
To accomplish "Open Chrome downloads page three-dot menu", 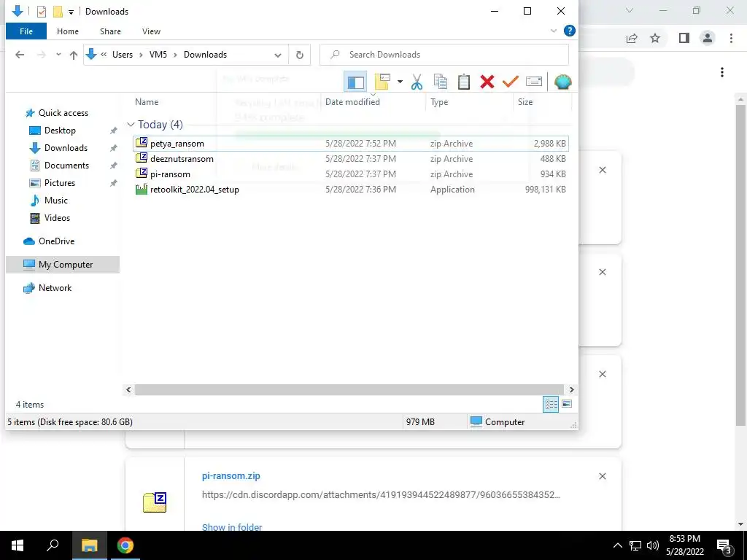I will [x=722, y=72].
